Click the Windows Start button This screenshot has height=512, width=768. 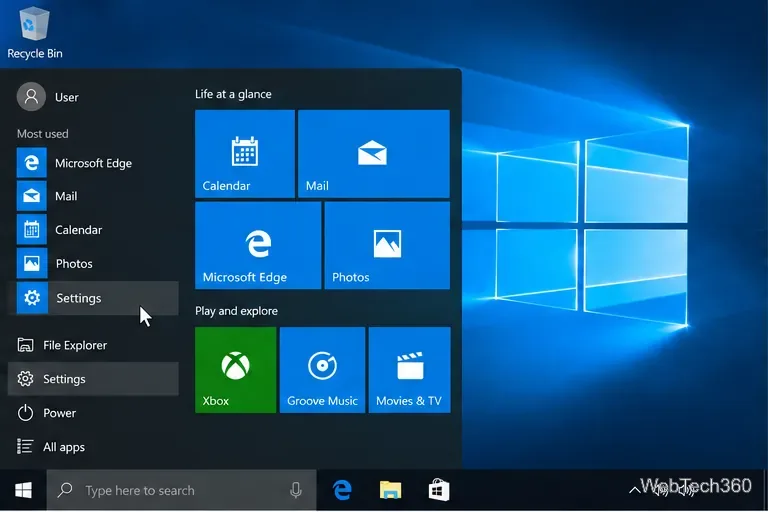click(23, 490)
